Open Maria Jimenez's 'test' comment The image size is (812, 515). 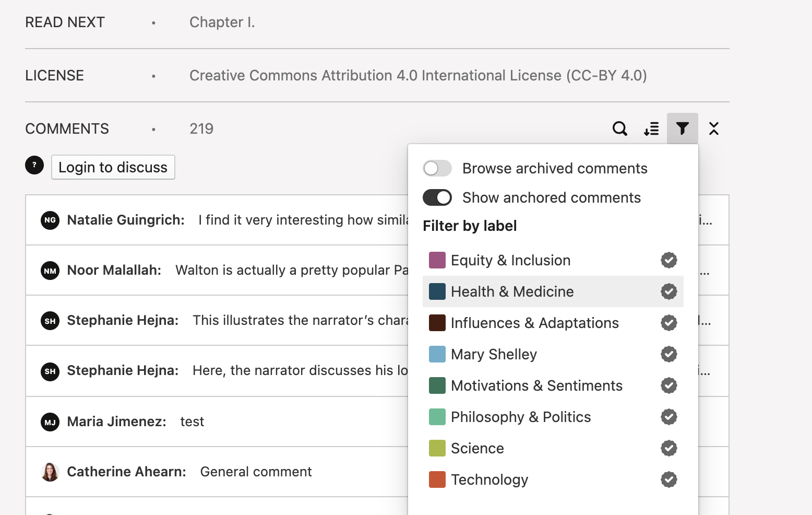point(217,422)
